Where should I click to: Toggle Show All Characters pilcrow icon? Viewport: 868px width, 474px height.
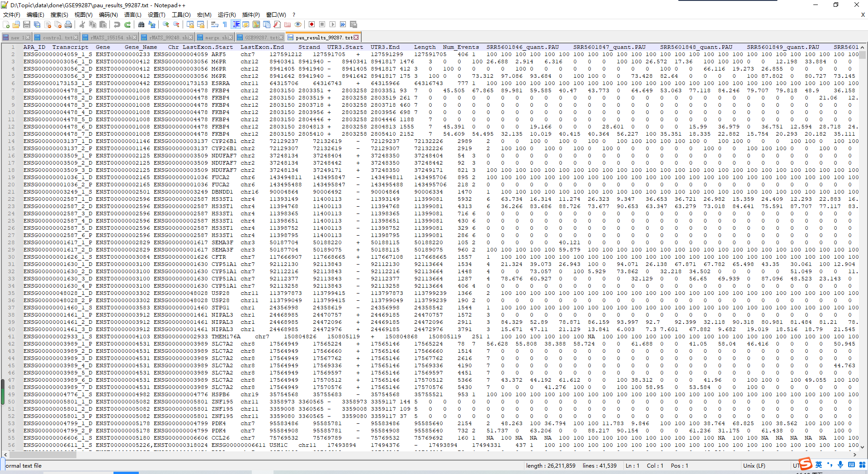coord(225,24)
